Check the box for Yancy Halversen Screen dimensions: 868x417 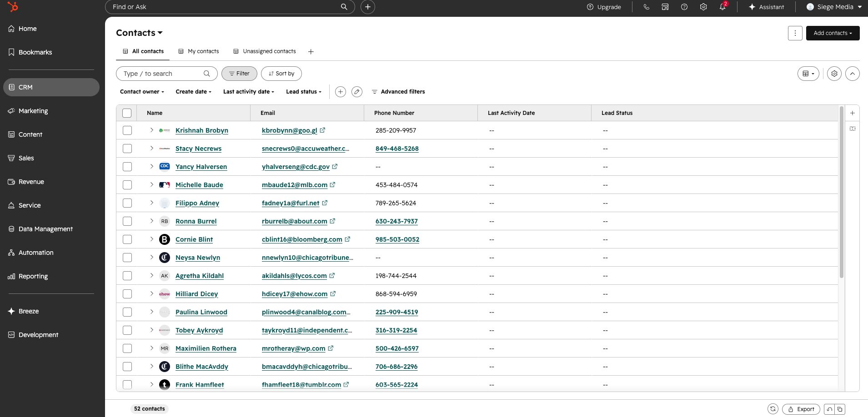click(x=127, y=167)
